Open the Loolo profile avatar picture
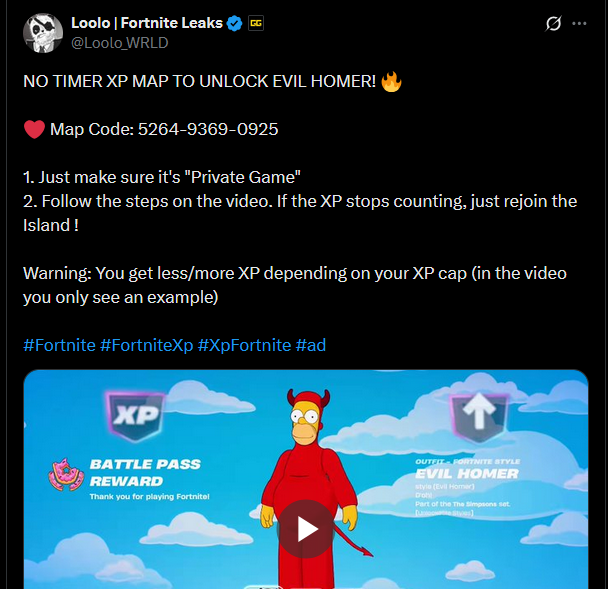Viewport: 608px width, 589px height. pyautogui.click(x=43, y=33)
